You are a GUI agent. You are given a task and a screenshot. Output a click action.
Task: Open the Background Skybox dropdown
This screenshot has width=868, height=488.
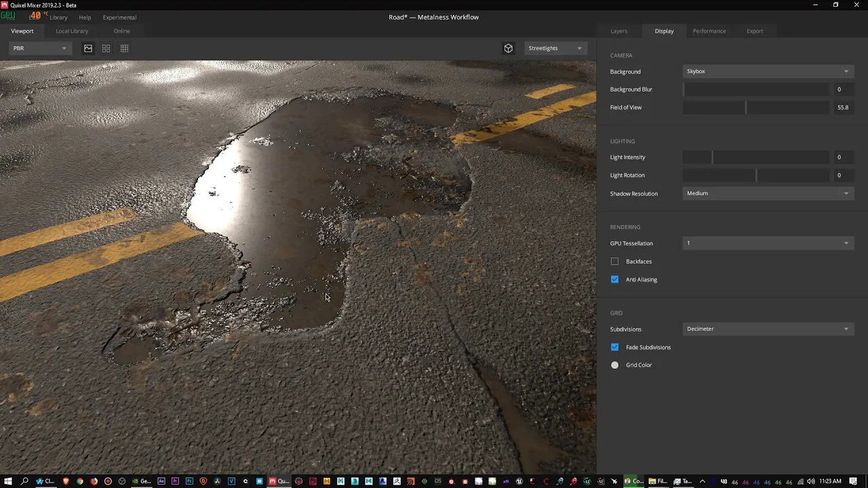point(768,71)
